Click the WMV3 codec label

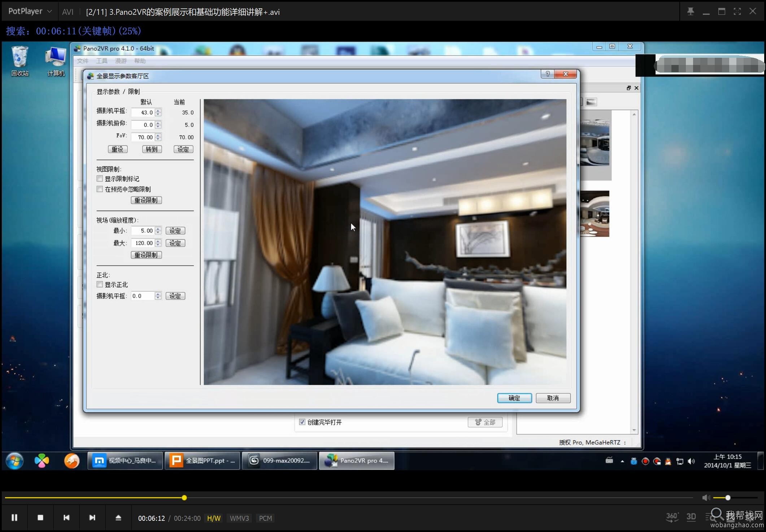[x=239, y=518]
